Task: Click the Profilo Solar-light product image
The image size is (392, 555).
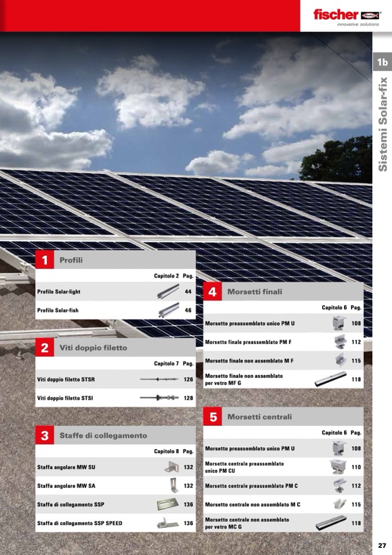Action: click(168, 292)
